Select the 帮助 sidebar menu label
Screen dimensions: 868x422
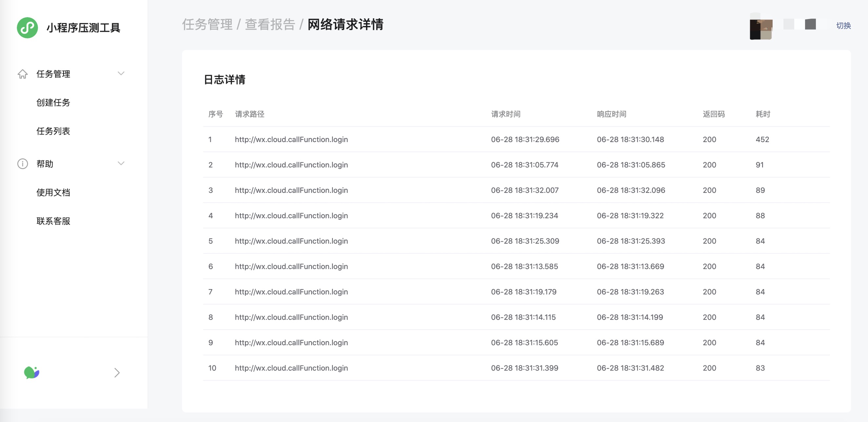pos(45,164)
